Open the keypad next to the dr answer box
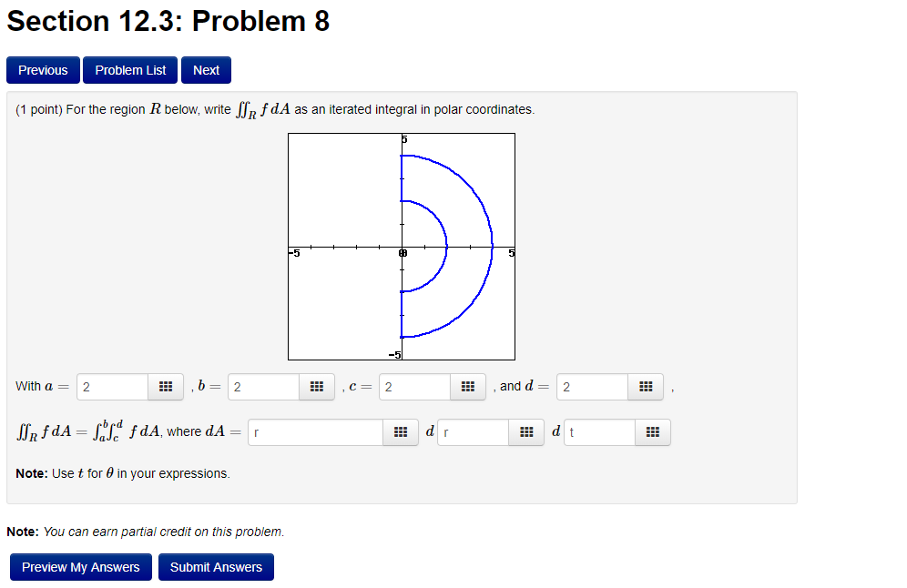Viewport: 907px width, 588px height. [x=525, y=431]
